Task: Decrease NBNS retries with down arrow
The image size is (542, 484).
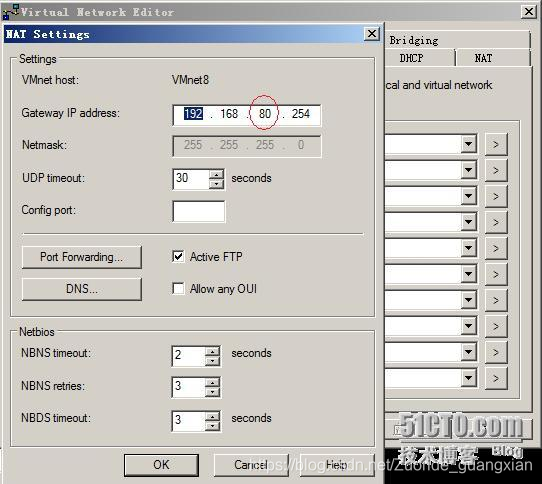Action: pyautogui.click(x=212, y=392)
